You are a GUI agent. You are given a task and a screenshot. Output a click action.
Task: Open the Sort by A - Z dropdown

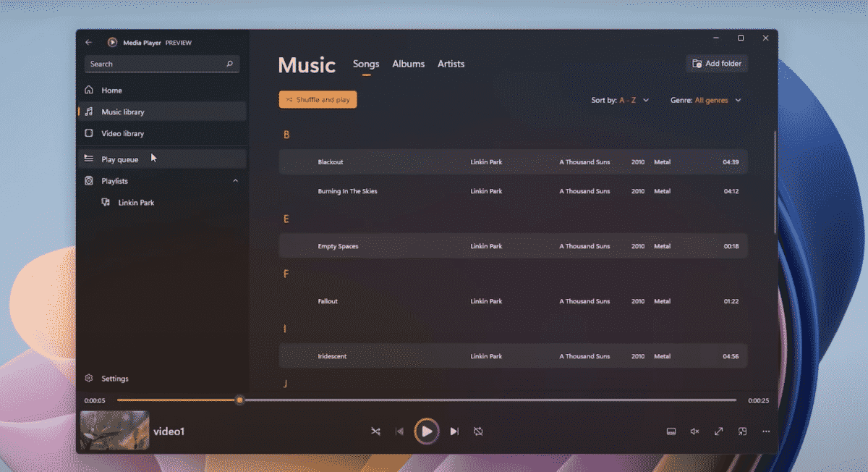click(621, 100)
